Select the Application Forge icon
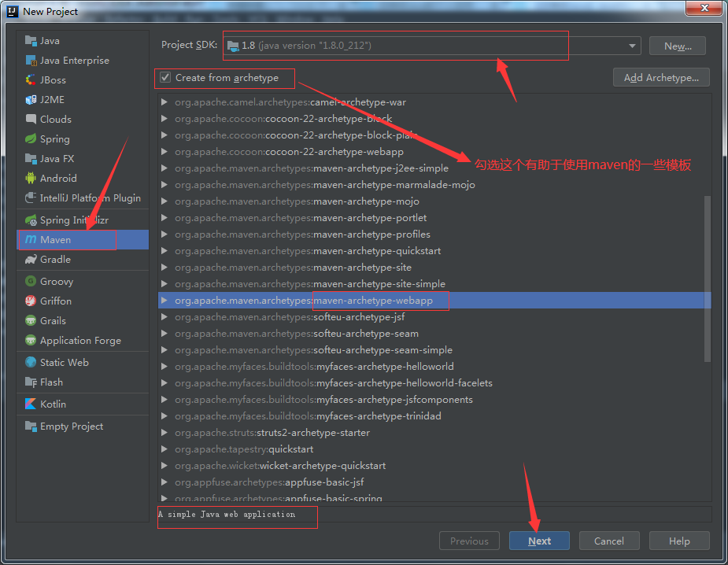The image size is (728, 565). click(31, 340)
